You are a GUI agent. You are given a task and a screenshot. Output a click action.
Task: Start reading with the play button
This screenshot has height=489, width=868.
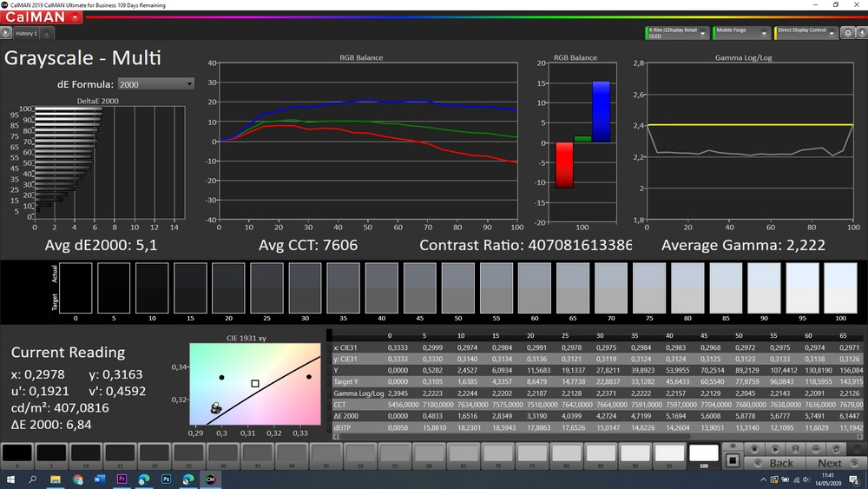tap(775, 449)
